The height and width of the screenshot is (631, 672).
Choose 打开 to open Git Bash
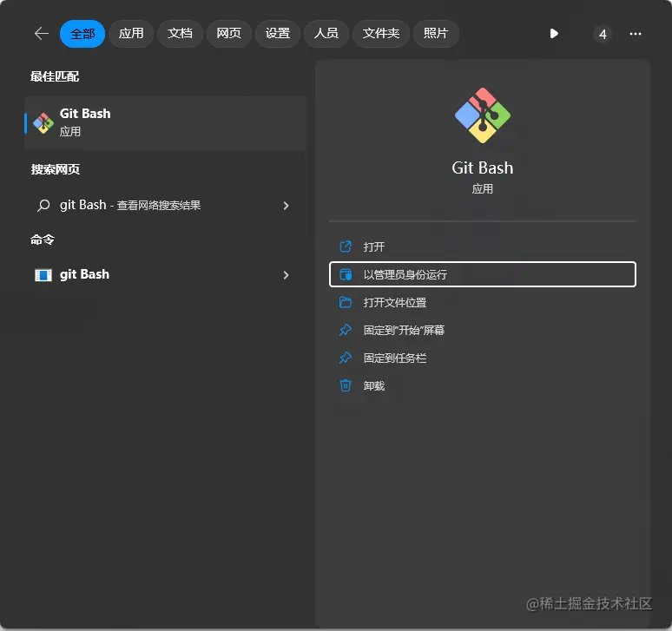tap(483, 246)
